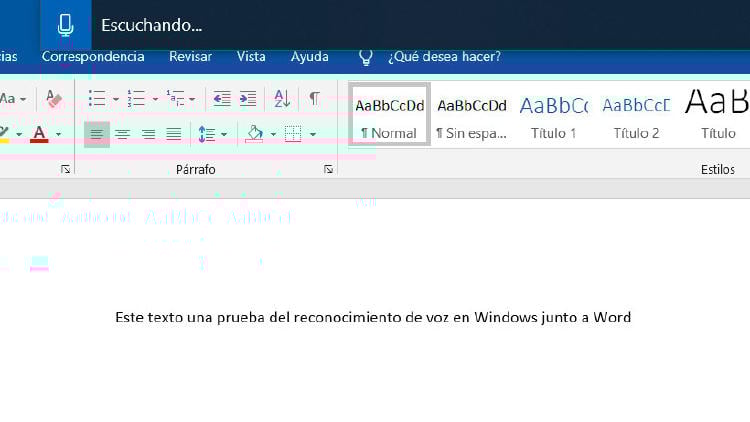Open the Correspondencia ribbon tab
750x422 pixels.
pos(93,57)
